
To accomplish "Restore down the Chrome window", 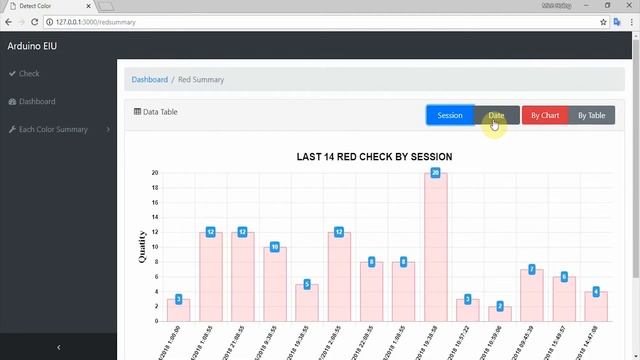I will [607, 5].
